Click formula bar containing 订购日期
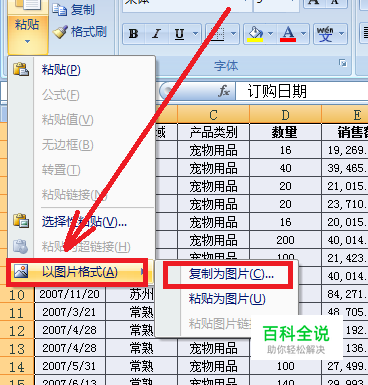368x385 pixels. click(302, 91)
